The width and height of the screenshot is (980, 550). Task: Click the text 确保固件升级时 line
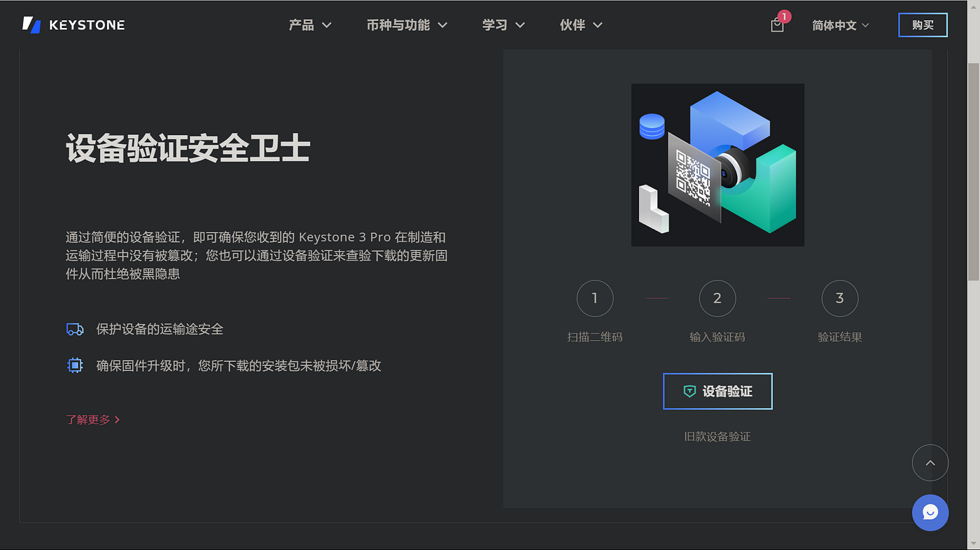239,365
